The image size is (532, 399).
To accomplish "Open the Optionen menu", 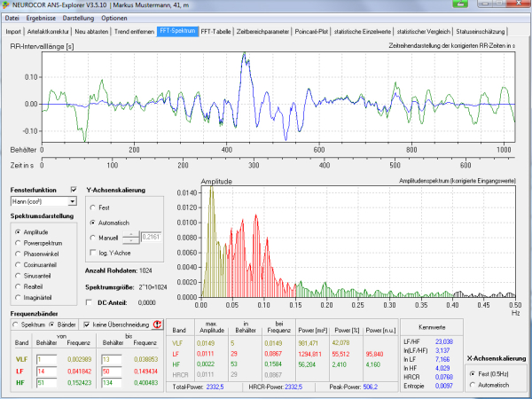I will 114,18.
